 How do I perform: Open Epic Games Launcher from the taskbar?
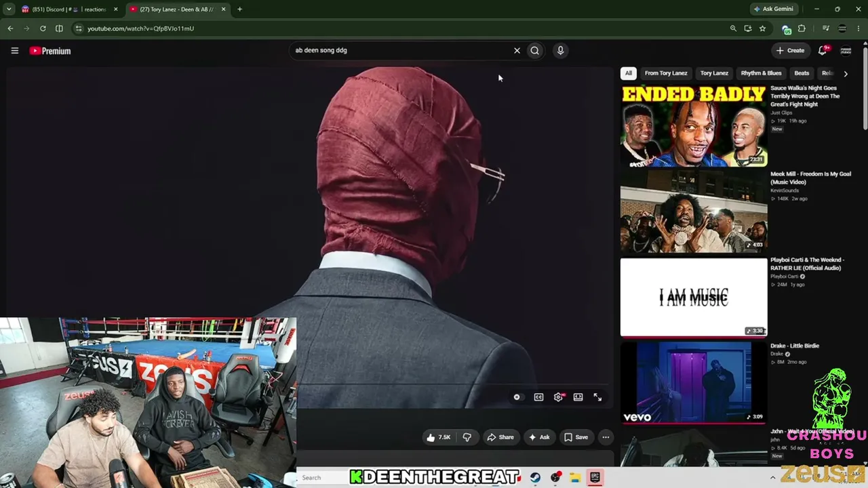point(595,478)
